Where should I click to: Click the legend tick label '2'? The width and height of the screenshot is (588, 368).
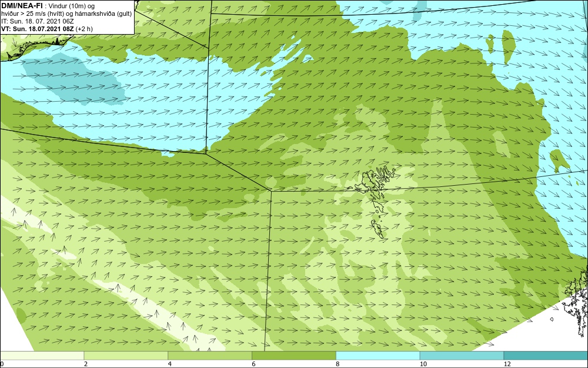(x=86, y=364)
